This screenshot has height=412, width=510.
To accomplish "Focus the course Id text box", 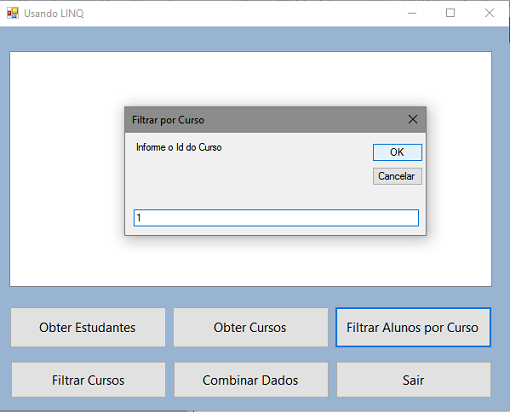I will point(276,218).
